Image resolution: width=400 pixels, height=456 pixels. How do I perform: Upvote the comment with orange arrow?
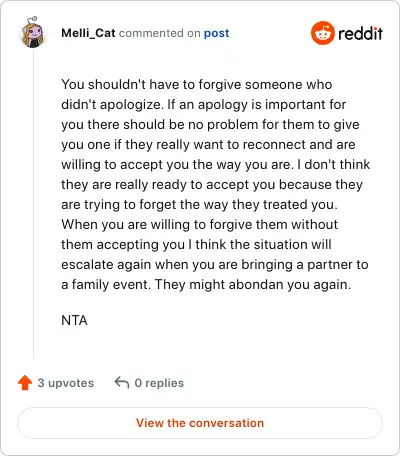(25, 383)
